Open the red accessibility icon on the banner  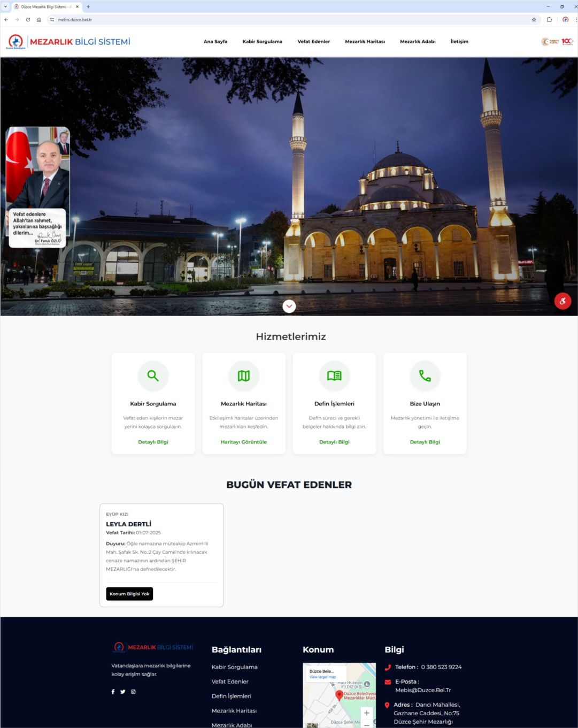pos(562,301)
